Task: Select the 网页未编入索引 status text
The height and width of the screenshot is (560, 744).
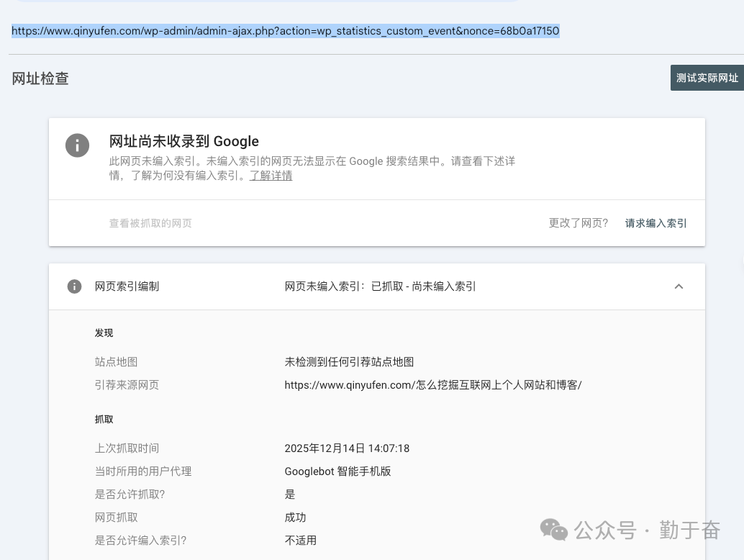Action: coord(380,286)
